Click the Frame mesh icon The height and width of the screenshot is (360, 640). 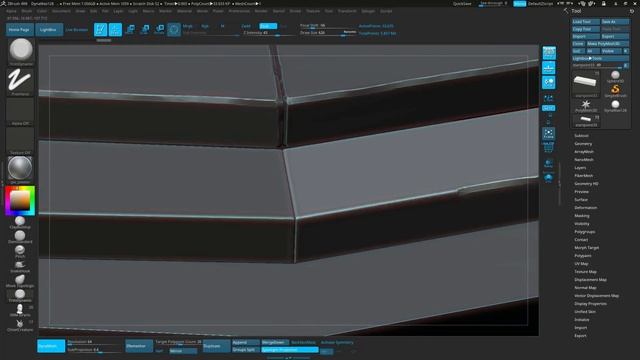[549, 133]
